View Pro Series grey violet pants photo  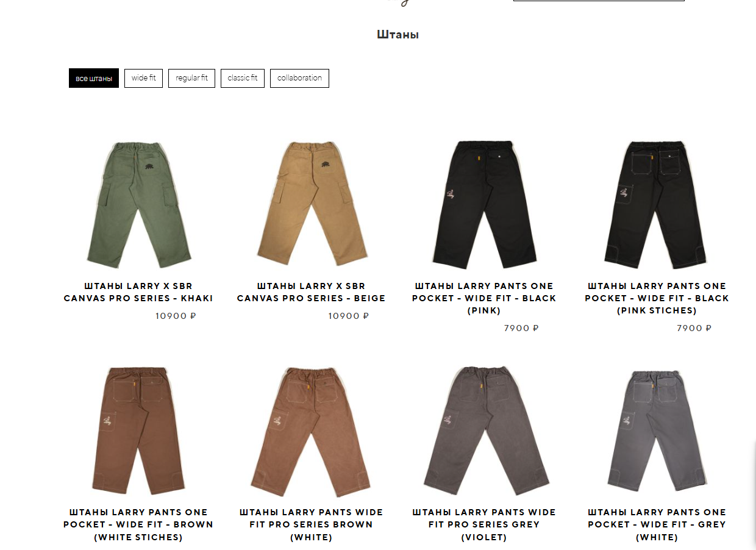484,430
